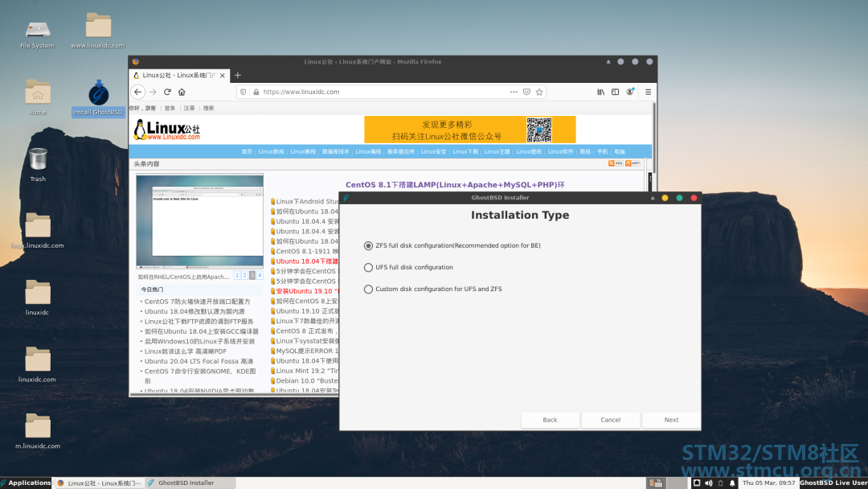Open a new Firefox tab
The width and height of the screenshot is (868, 489).
[x=237, y=76]
